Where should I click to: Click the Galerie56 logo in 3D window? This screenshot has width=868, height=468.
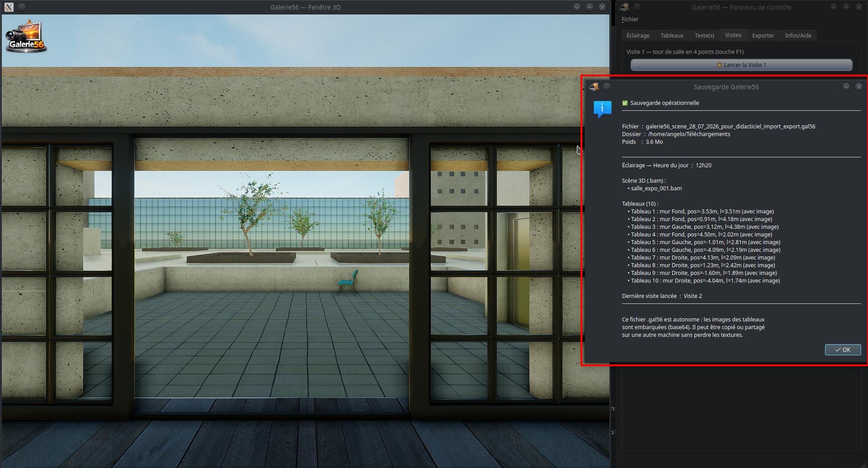(26, 37)
